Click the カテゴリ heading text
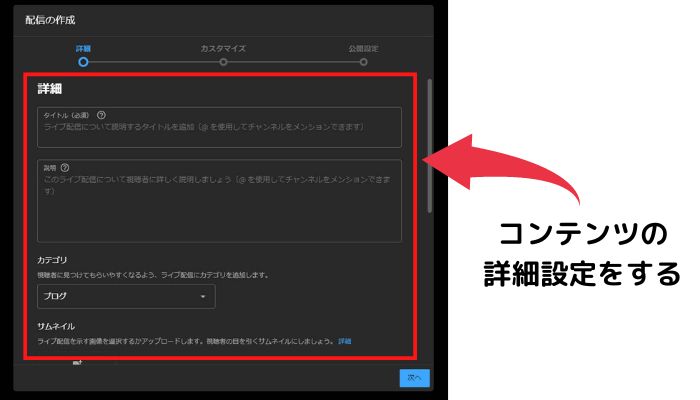The width and height of the screenshot is (700, 400). [x=52, y=260]
